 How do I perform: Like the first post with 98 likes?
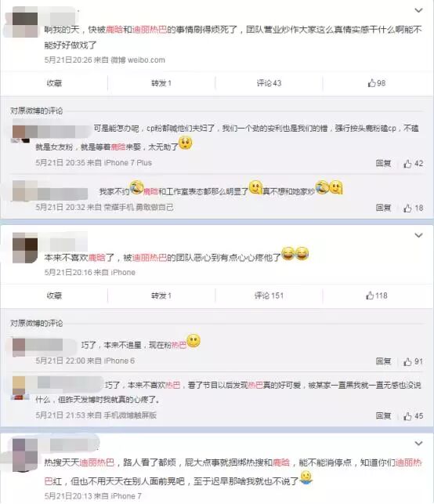pos(377,83)
